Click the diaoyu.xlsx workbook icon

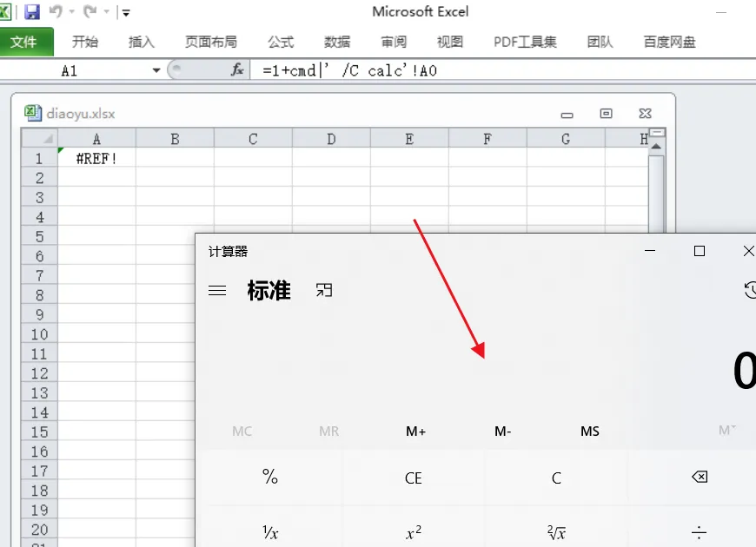(x=33, y=113)
